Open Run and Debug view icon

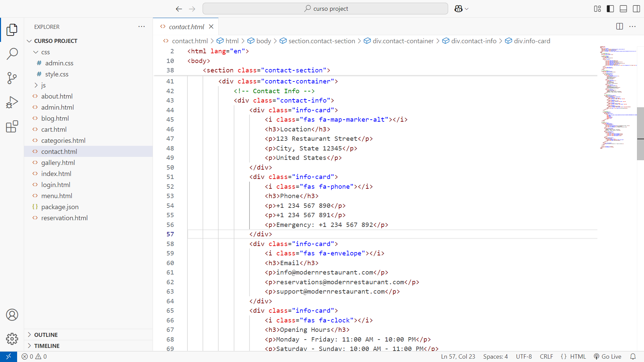click(x=12, y=102)
